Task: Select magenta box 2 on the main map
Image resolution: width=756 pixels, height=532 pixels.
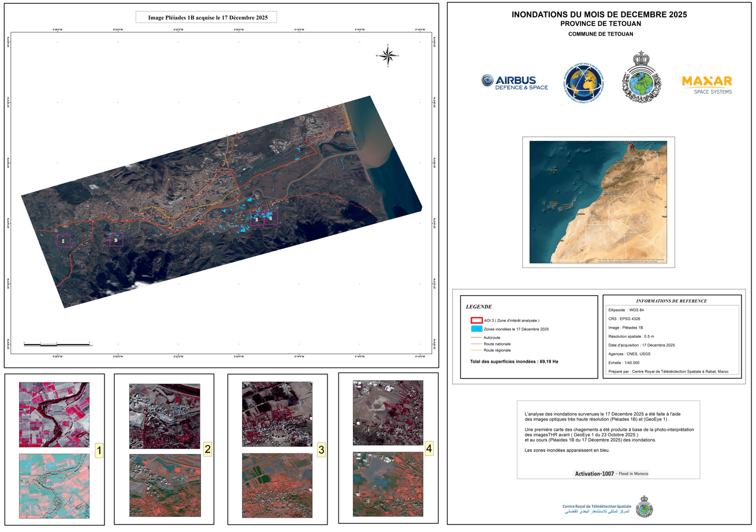Action: [116, 240]
